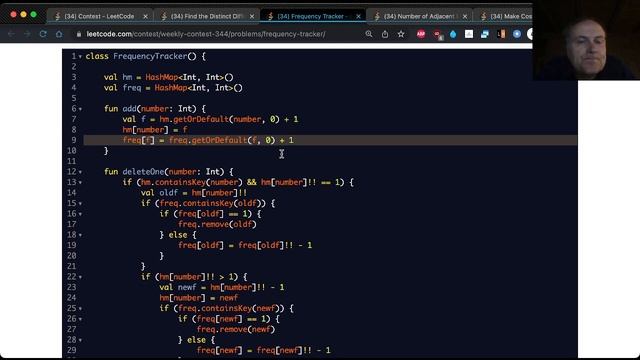Switch to the Number of Adjacent tab
Screen dimensions: 640x360
tap(419, 16)
